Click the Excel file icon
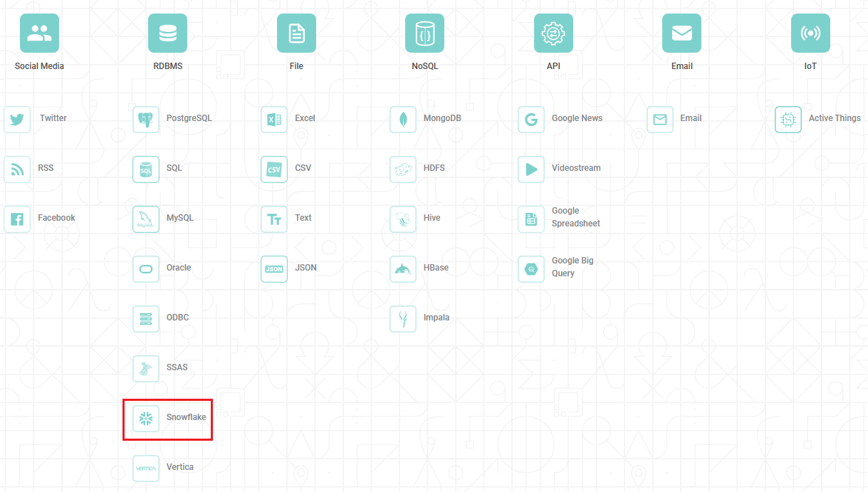Viewport: 868px width, 492px height. pos(274,119)
